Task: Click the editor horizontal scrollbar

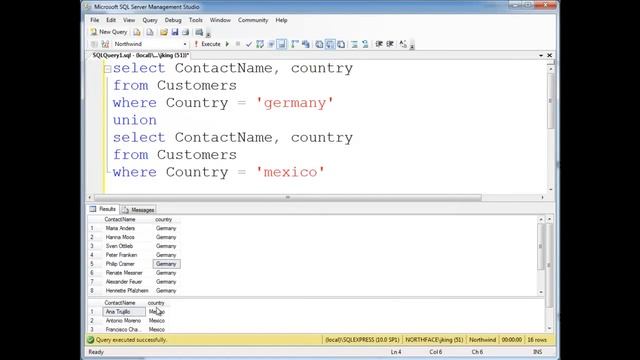Action: click(x=287, y=197)
